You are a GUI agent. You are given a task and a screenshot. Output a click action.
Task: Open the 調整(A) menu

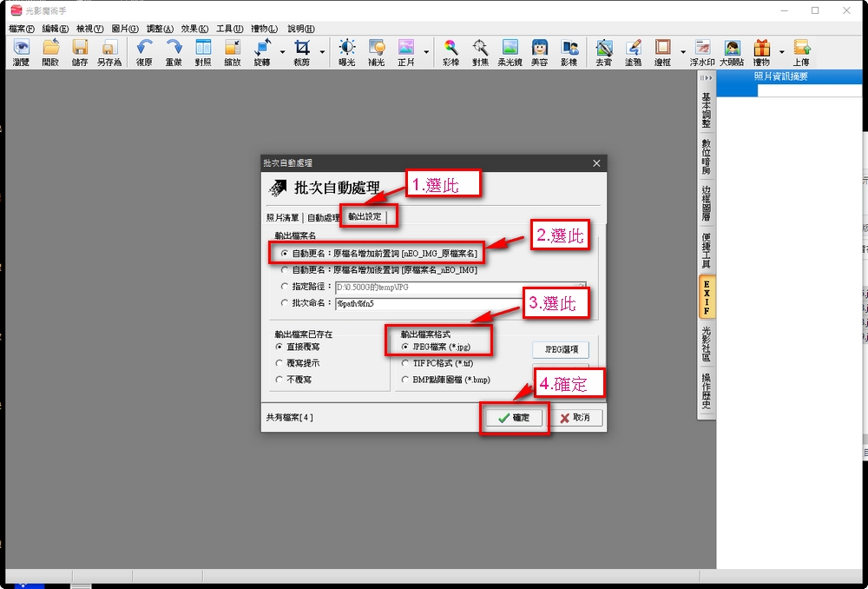point(160,29)
